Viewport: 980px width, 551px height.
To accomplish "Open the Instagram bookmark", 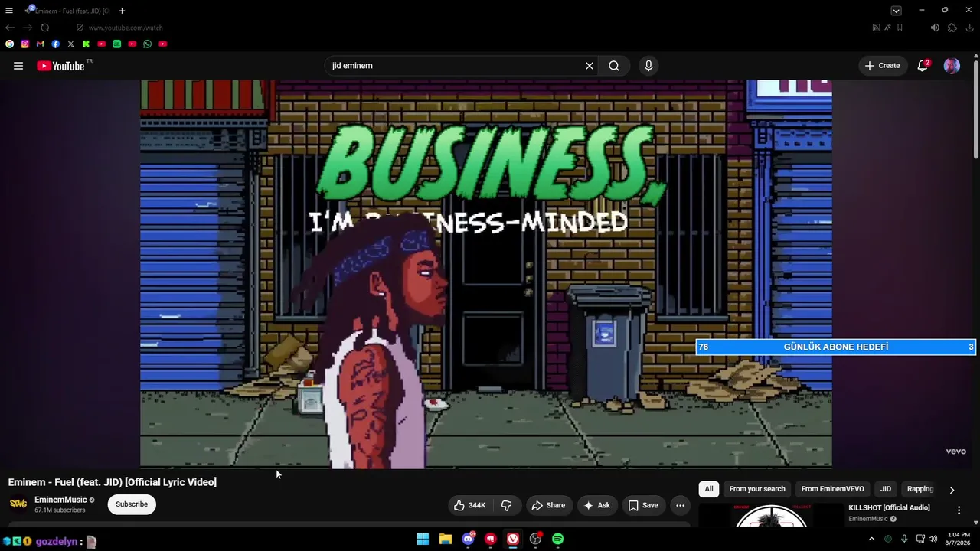I will (25, 44).
